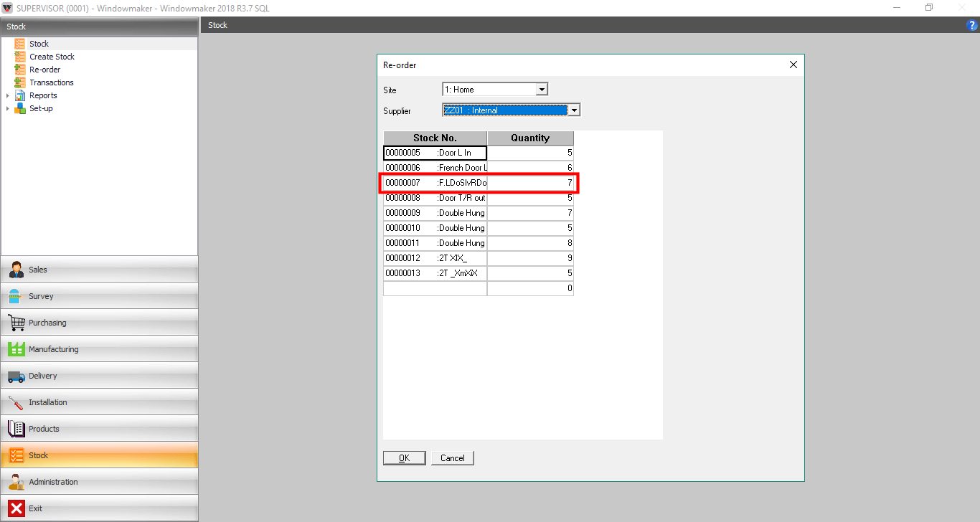Select quantity cell for stock 00000009

click(530, 213)
